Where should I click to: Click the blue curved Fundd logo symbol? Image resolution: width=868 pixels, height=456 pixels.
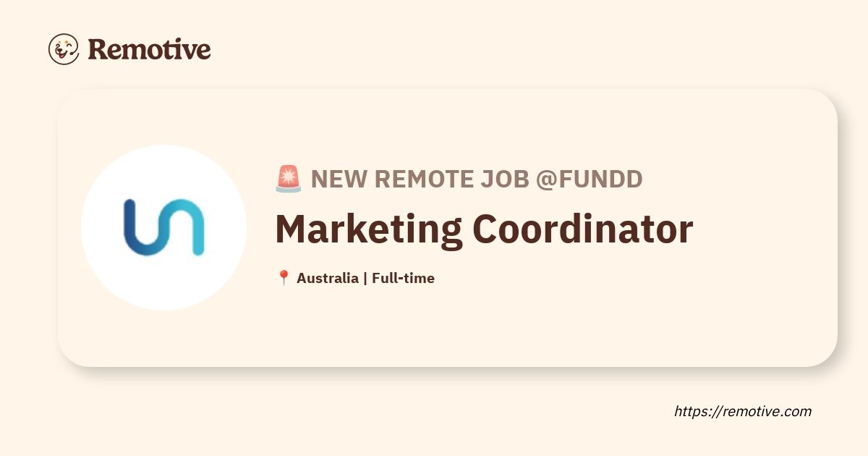[x=163, y=227]
